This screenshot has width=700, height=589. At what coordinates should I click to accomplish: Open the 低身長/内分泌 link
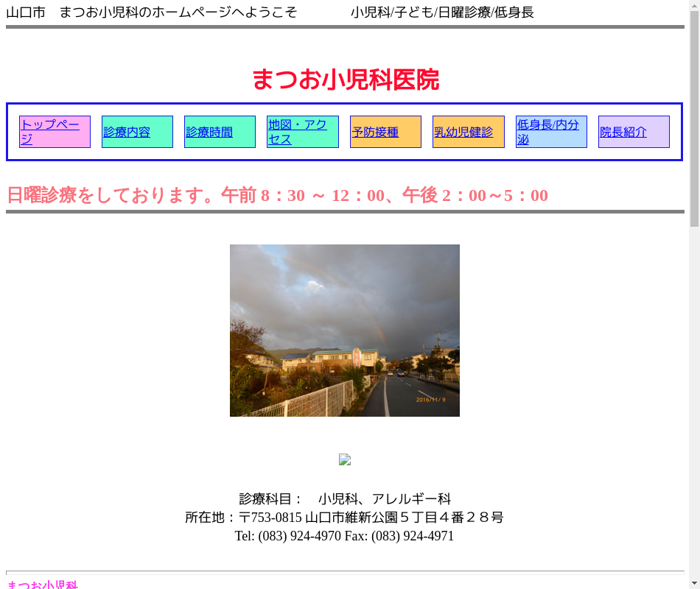(547, 132)
